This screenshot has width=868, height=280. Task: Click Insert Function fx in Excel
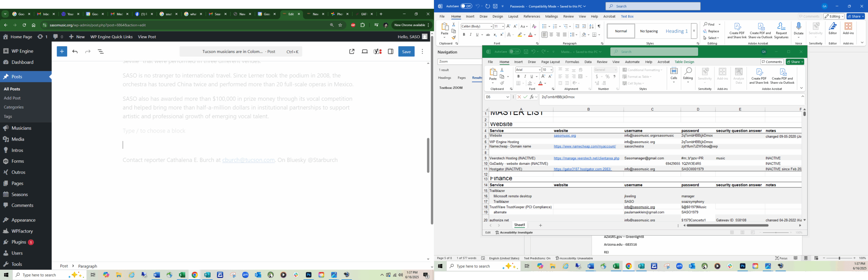[x=532, y=97]
